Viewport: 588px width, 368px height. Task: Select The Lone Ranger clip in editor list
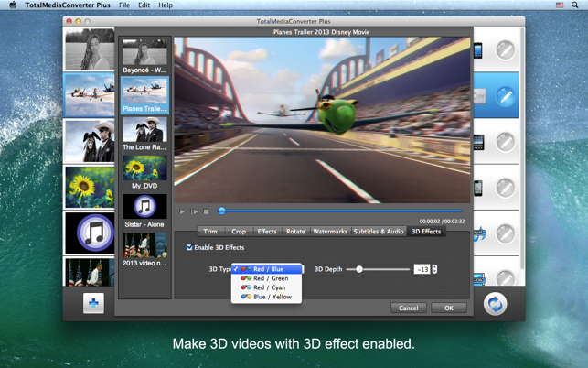144,134
